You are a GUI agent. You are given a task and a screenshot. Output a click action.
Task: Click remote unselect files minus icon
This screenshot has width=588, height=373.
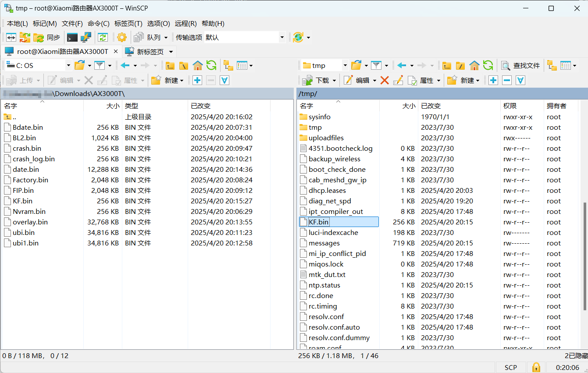tap(507, 80)
